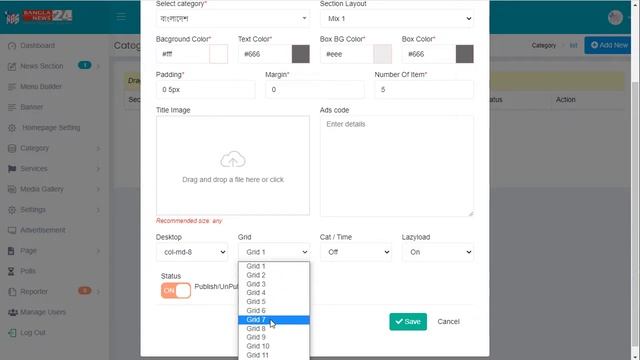Open the Section Layout dropdown

coord(397,18)
